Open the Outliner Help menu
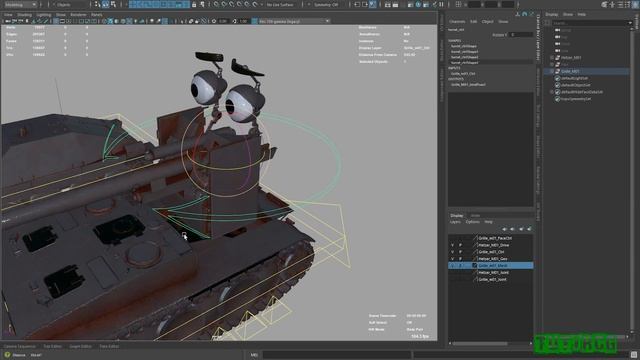Screen dimensions: 640x360 click(x=581, y=14)
